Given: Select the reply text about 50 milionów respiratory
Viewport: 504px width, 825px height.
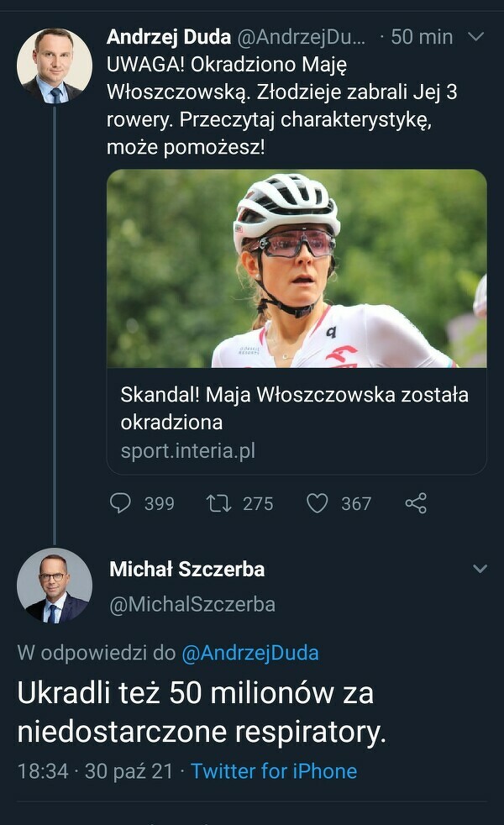Looking at the screenshot, I should click(x=202, y=712).
